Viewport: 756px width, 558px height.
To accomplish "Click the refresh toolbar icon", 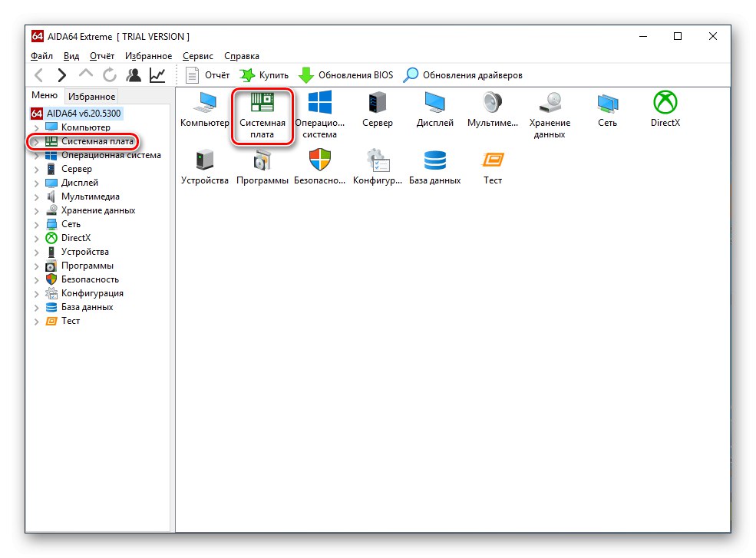I will click(x=110, y=75).
